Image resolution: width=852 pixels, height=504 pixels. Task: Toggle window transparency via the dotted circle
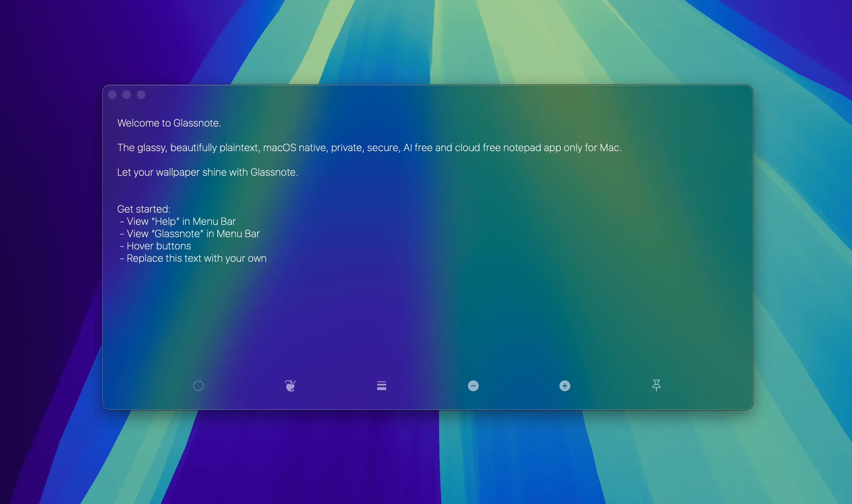pyautogui.click(x=198, y=386)
